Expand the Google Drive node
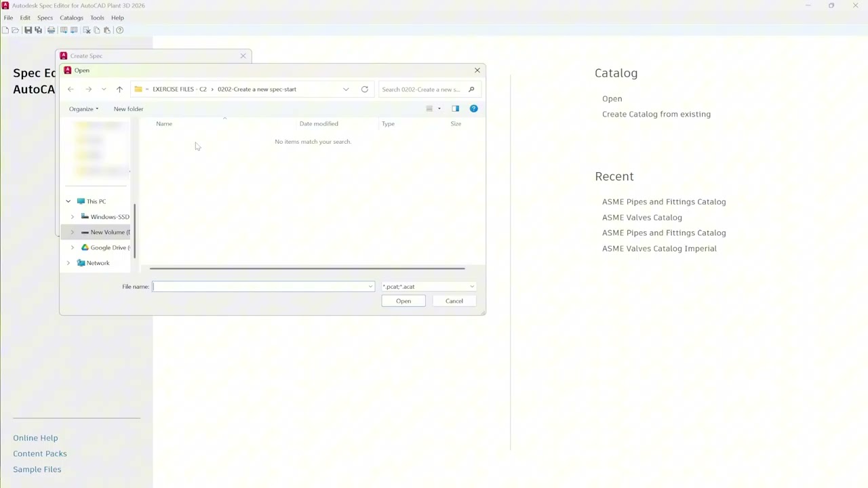 coord(73,247)
